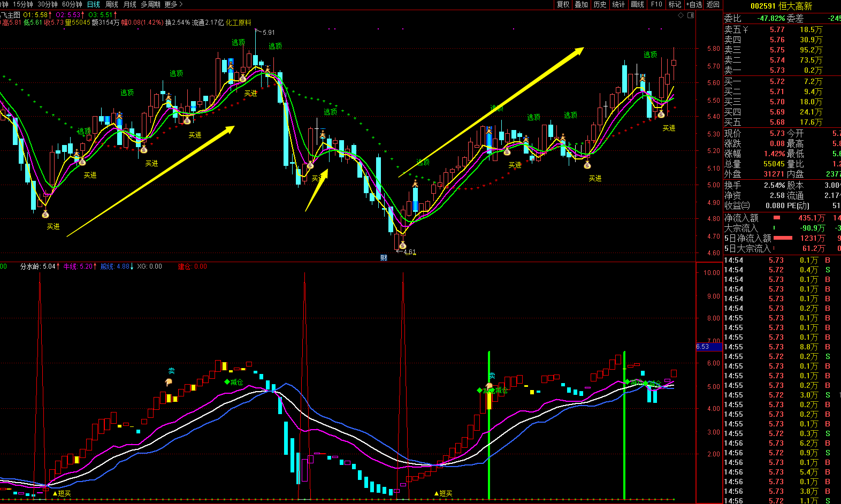Click the 净流入额 435.1万 row
The height and width of the screenshot is (504, 841).
pos(782,218)
